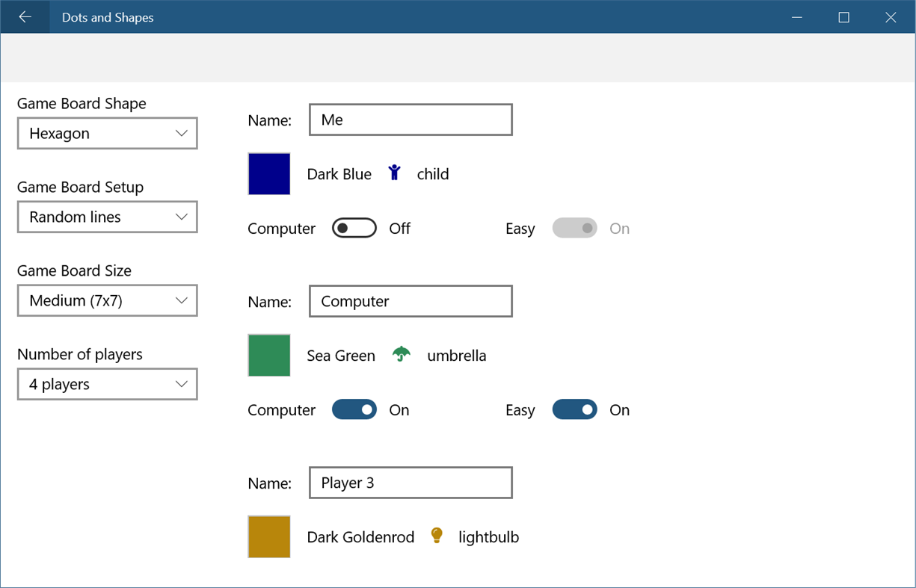Maximize the Dots and Shapes window
916x588 pixels.
coord(843,17)
